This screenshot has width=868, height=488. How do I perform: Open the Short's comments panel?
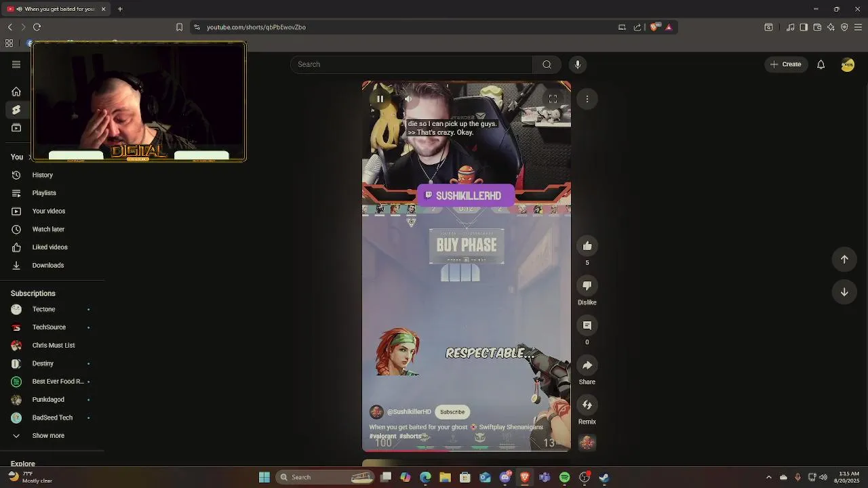click(587, 325)
